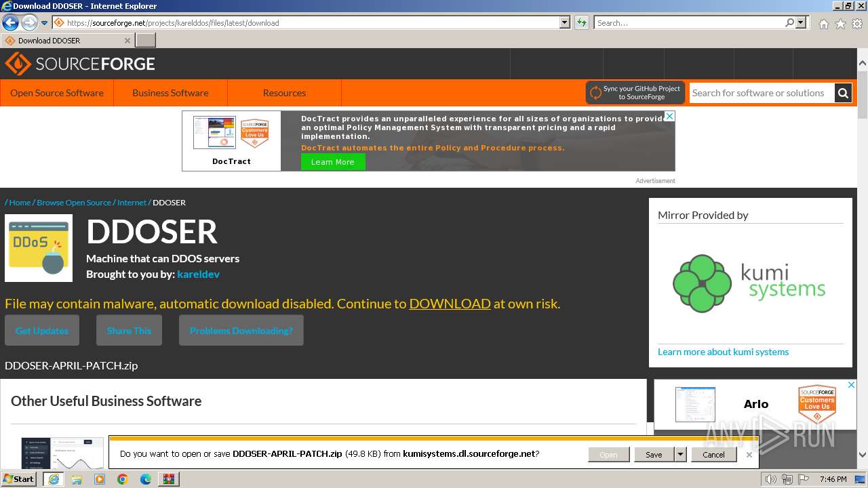Click Cancel in the download bar
Image resolution: width=868 pixels, height=488 pixels.
tap(713, 455)
